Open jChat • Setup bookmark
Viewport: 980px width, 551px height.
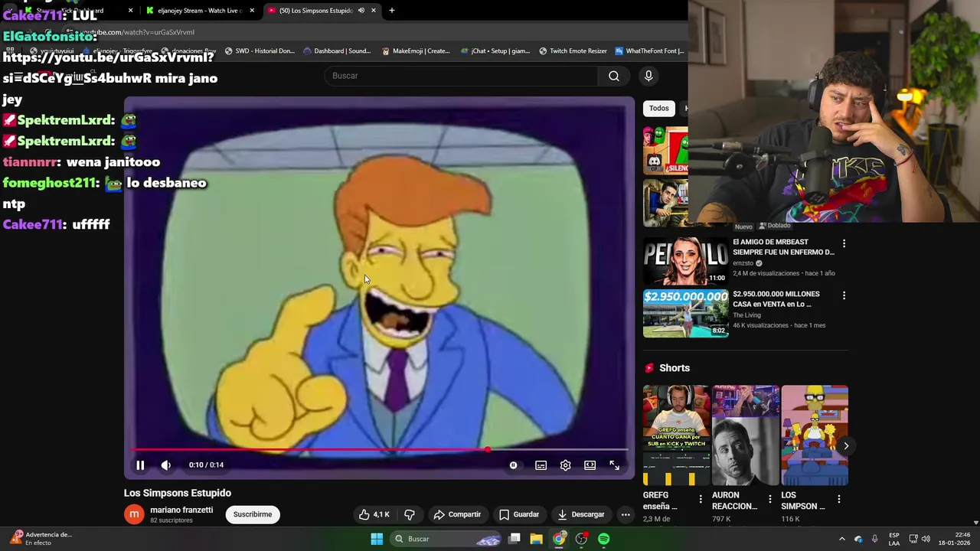[x=495, y=51]
